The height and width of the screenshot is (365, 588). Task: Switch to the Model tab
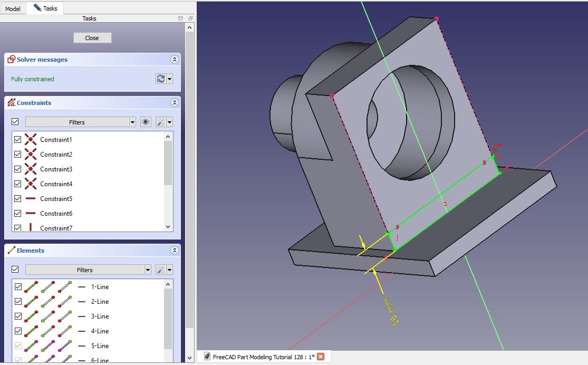tap(13, 8)
